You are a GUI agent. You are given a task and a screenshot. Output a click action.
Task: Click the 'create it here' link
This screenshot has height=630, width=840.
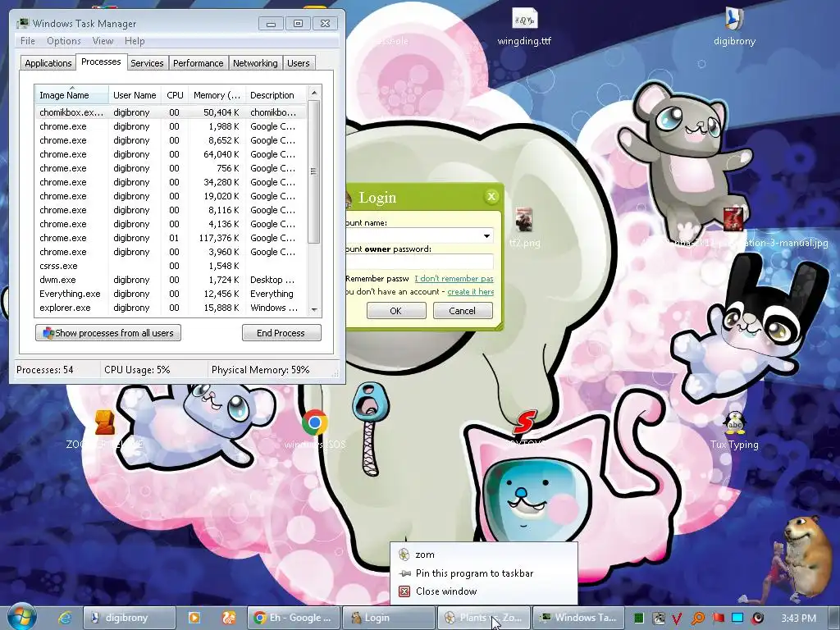[470, 291]
